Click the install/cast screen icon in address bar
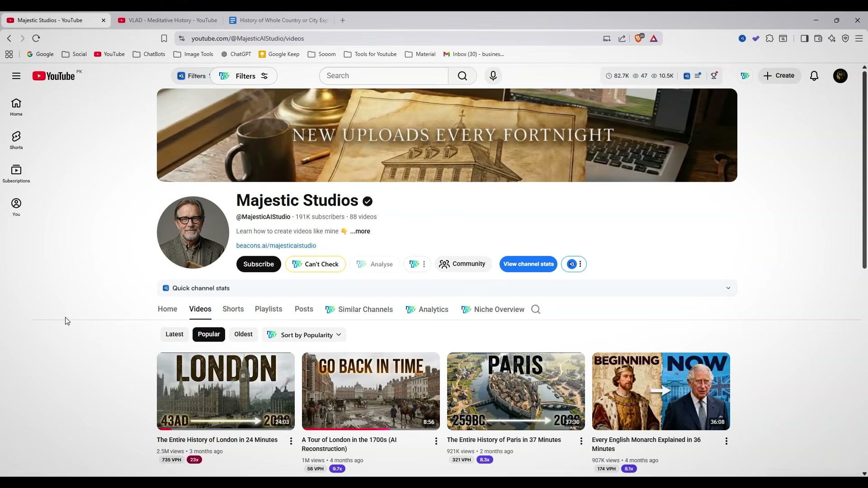Image resolution: width=868 pixels, height=488 pixels. [x=607, y=38]
